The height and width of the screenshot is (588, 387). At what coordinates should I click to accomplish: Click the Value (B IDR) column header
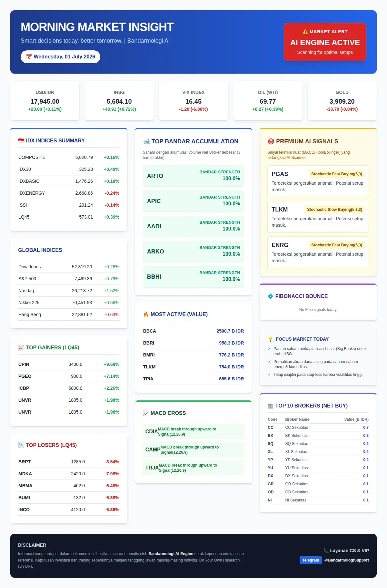click(356, 419)
